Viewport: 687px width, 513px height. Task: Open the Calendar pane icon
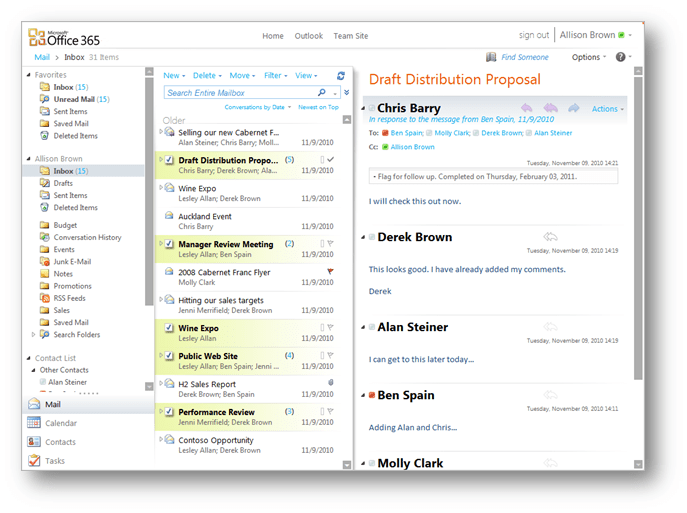34,423
